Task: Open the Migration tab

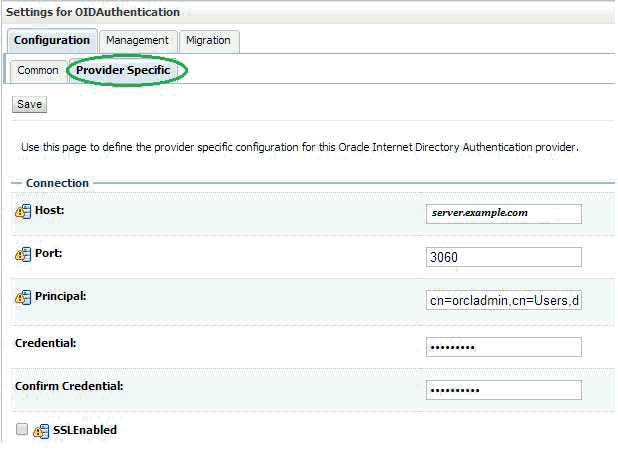Action: (x=208, y=41)
